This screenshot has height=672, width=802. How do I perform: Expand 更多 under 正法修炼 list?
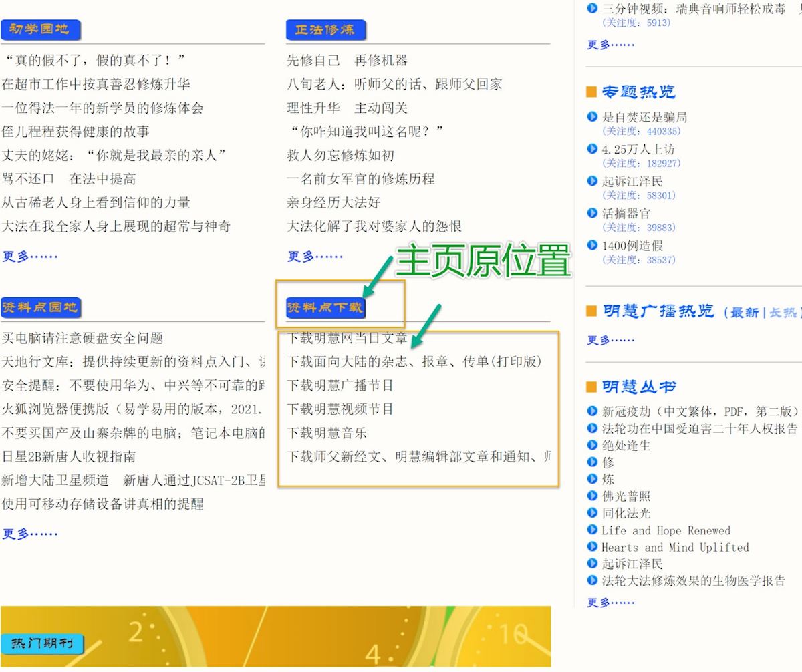(x=315, y=256)
